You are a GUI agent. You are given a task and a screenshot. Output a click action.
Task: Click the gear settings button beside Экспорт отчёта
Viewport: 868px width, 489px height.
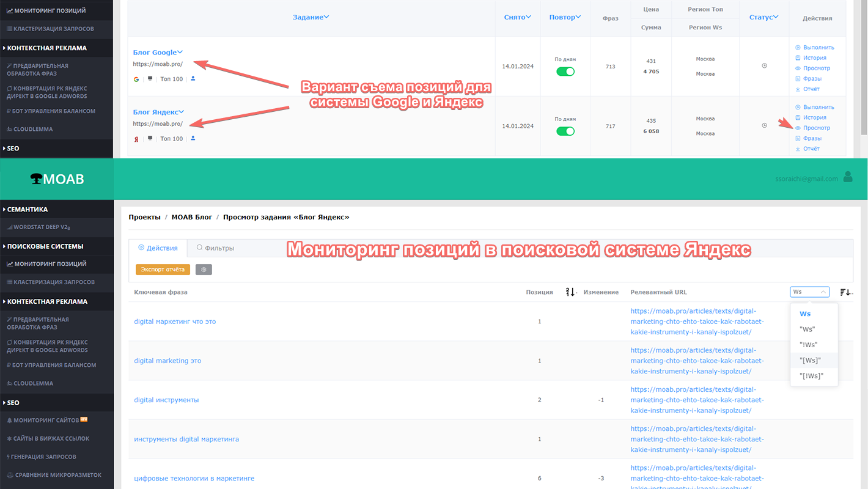(204, 270)
